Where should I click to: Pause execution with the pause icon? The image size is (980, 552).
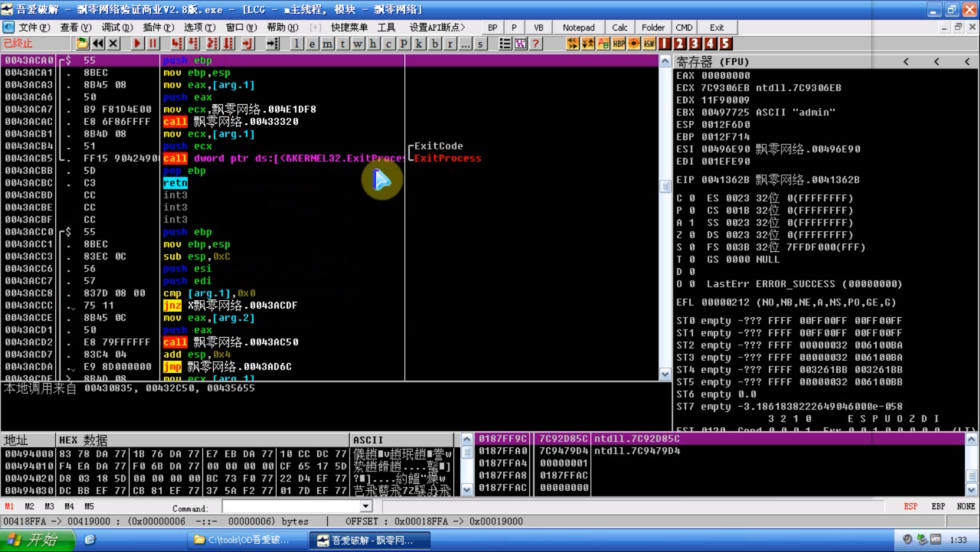coord(153,44)
